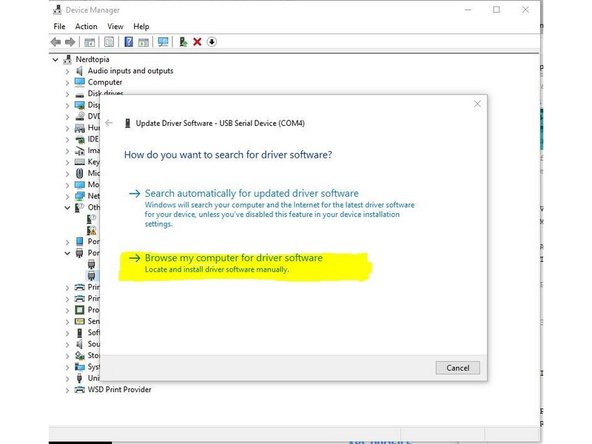Click the first port device icon under Ports
This screenshot has height=444, width=592.
[91, 264]
